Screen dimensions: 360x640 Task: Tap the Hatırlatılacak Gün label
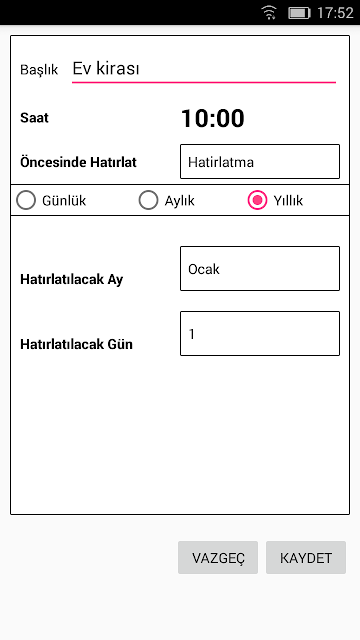(76, 344)
